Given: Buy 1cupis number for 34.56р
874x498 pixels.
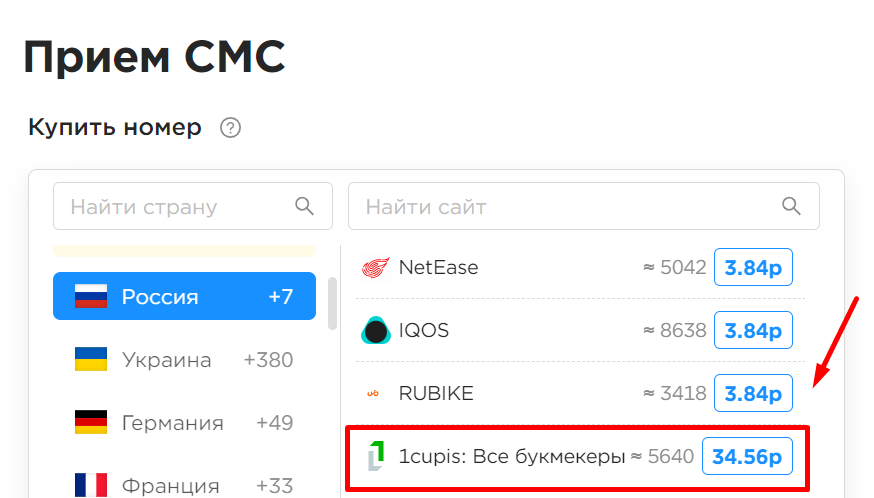Looking at the screenshot, I should (x=747, y=456).
